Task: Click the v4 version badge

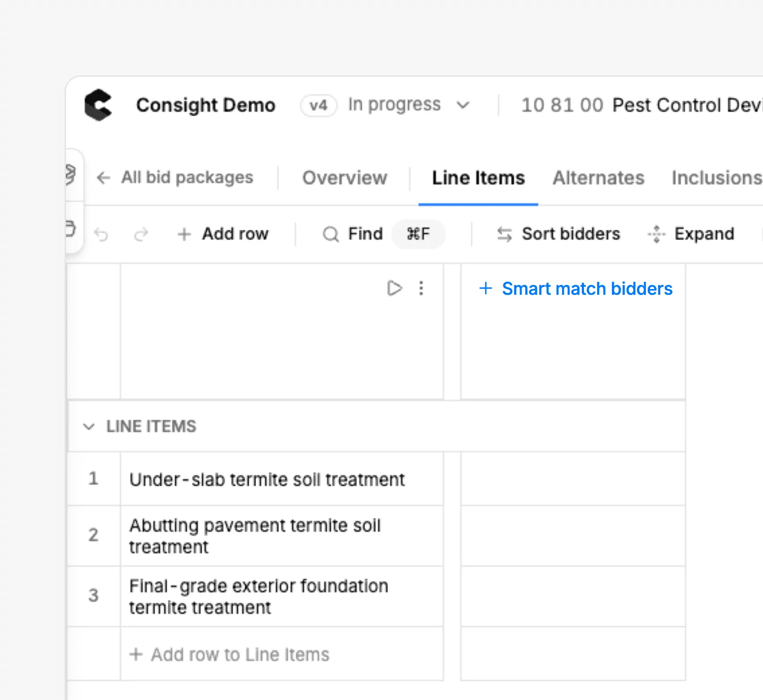Action: tap(318, 106)
